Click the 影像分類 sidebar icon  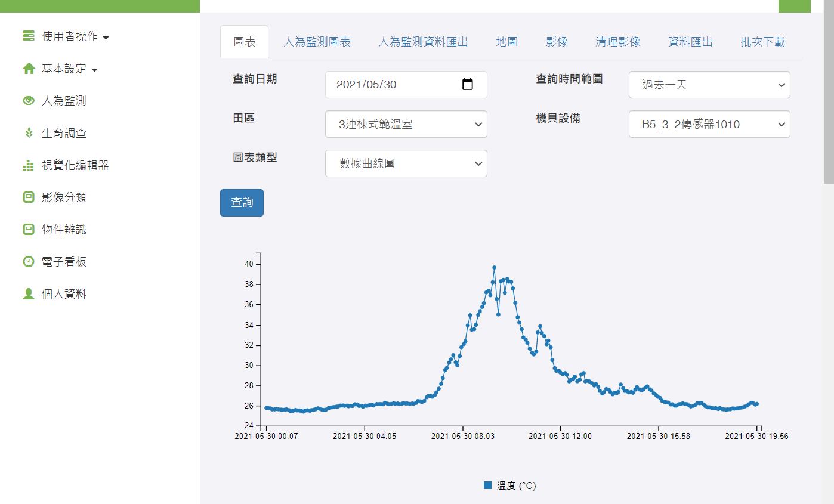[x=27, y=197]
